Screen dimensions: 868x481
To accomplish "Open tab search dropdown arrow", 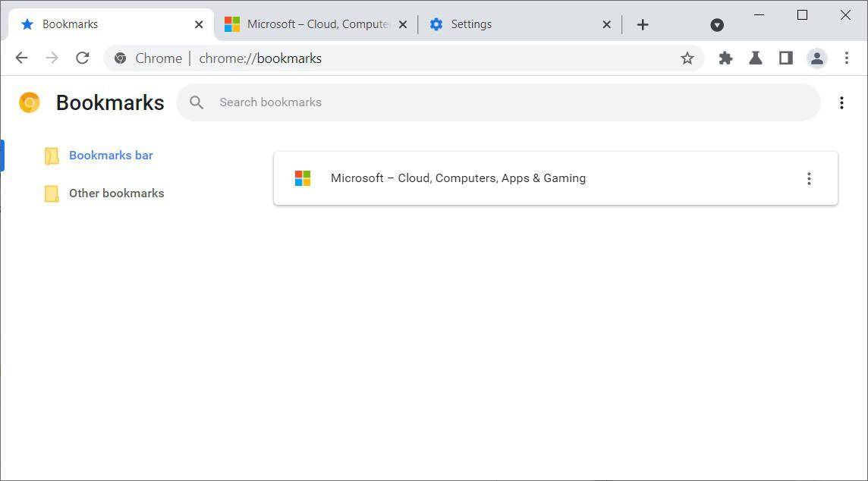I will click(717, 25).
